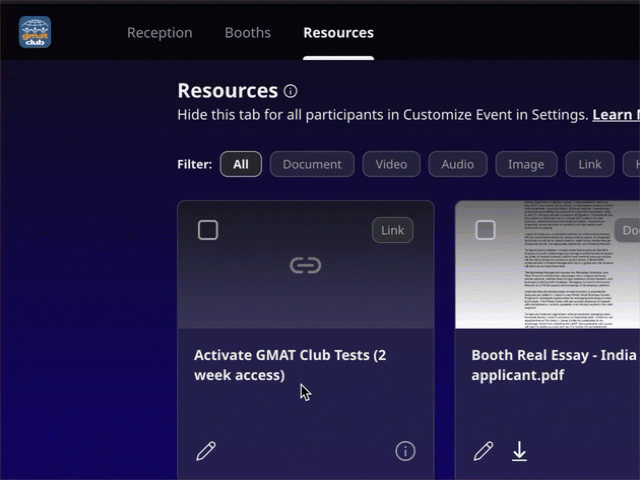The height and width of the screenshot is (480, 640).
Task: Click the GMAT Club logo
Action: [x=35, y=32]
